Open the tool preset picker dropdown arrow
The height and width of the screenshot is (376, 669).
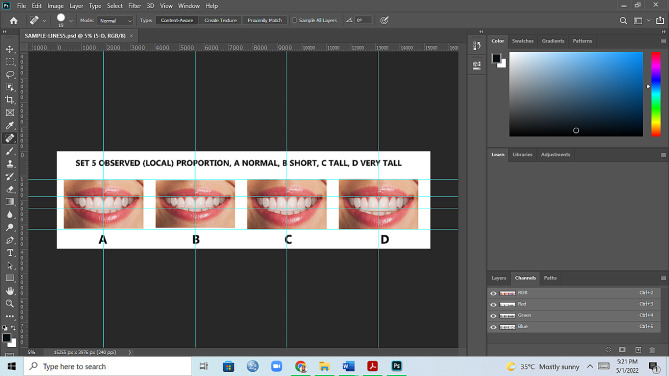(x=44, y=20)
